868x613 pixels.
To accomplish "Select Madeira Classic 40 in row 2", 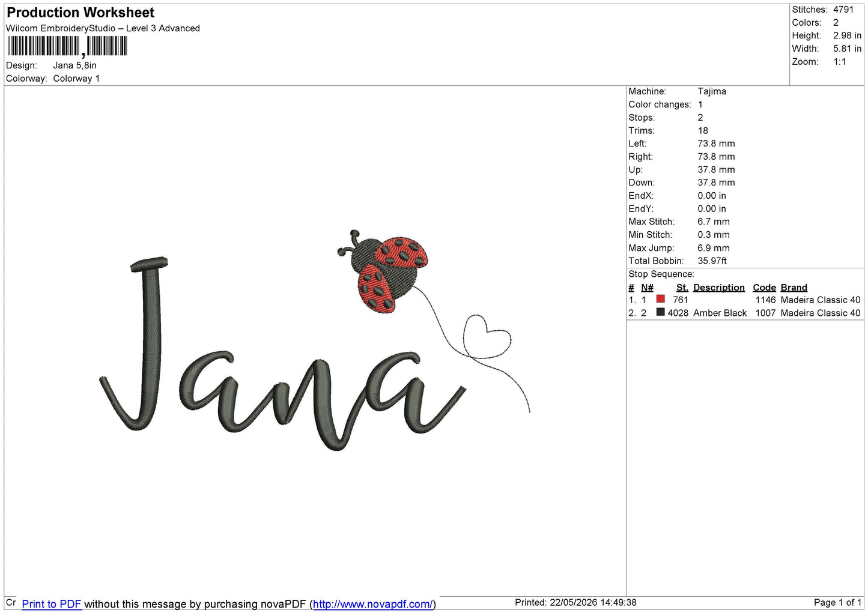I will click(821, 313).
